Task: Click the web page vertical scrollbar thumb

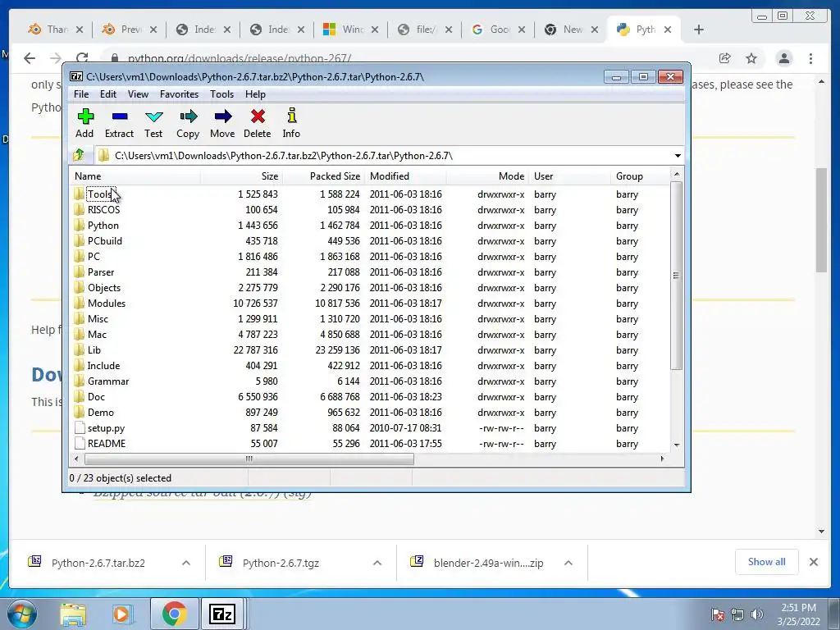Action: (821, 220)
